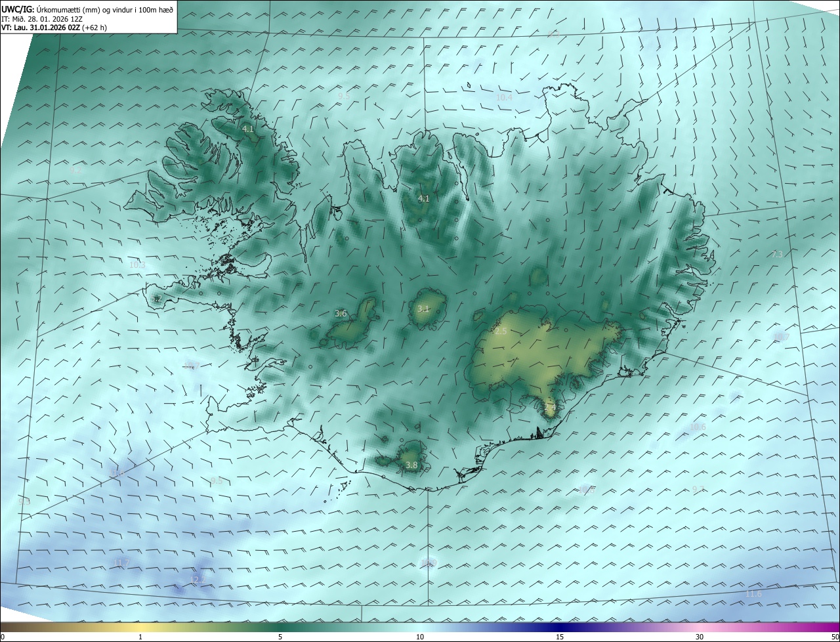Click the 10.6 value southeast of Iceland
The width and height of the screenshot is (840, 642).
point(698,427)
